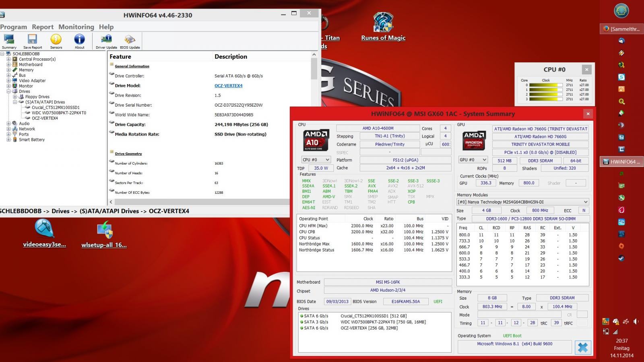Viewport: 644px width, 362px height.
Task: Open the RSS feed taskbar icon
Action: coord(621,89)
